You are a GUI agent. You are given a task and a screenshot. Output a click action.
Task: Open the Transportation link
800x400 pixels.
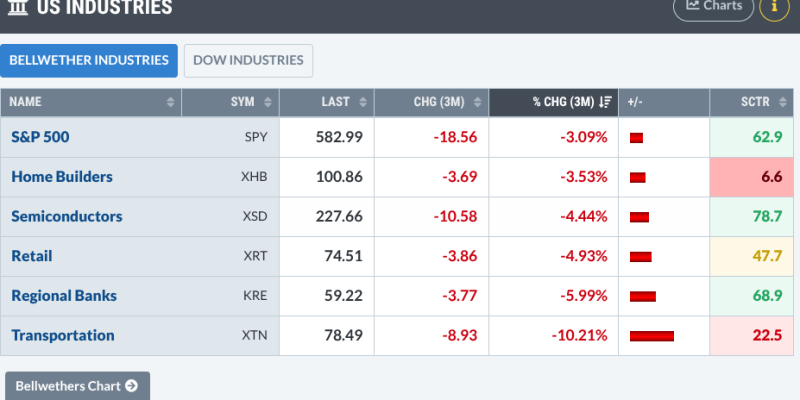tap(63, 335)
